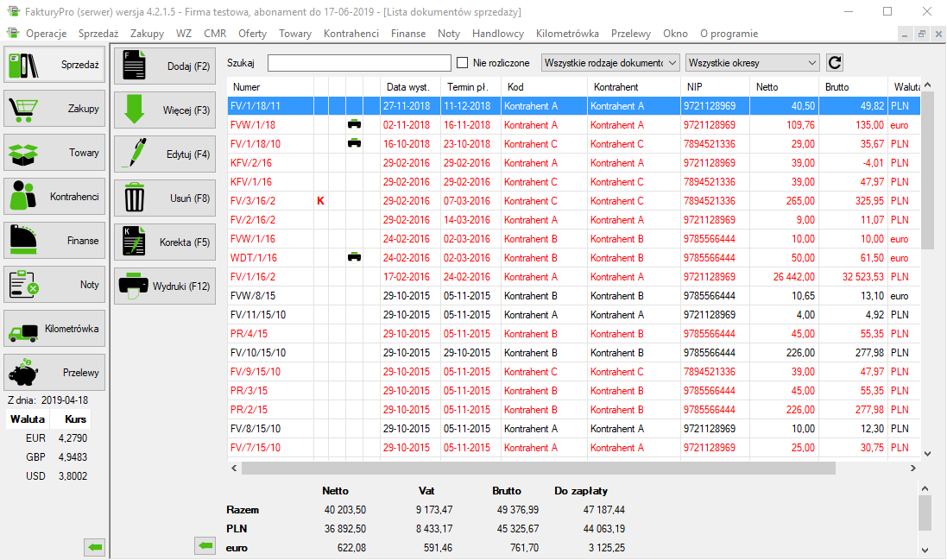This screenshot has width=947, height=560.
Task: Open the Finanse menu
Action: coord(407,34)
